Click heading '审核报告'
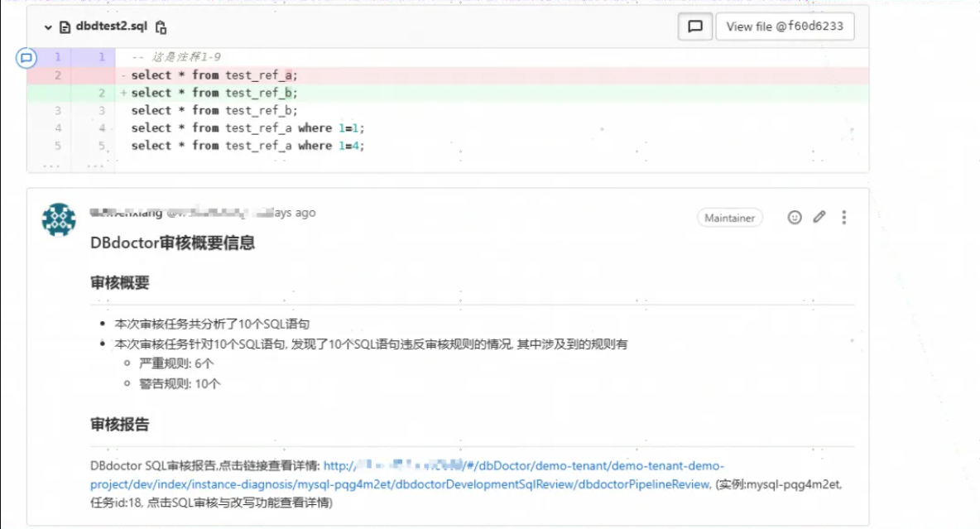The height and width of the screenshot is (529, 980). point(119,425)
